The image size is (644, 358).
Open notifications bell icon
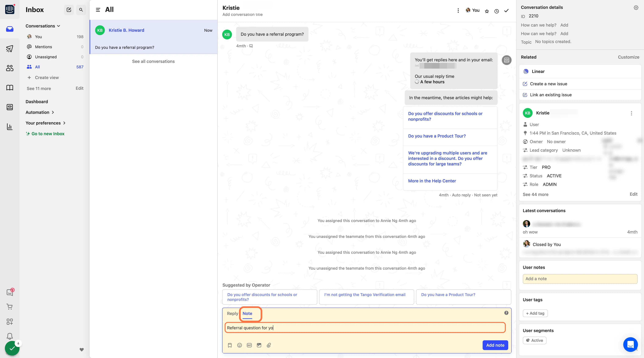click(9, 336)
